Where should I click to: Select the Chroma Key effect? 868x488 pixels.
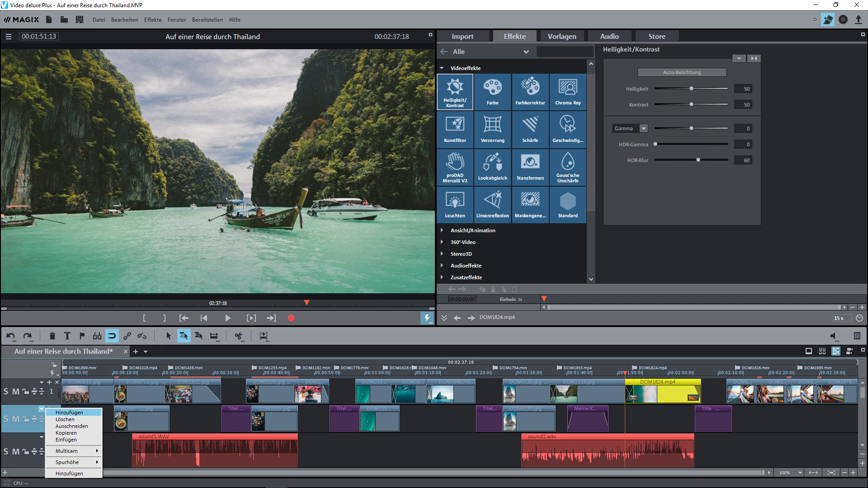567,92
